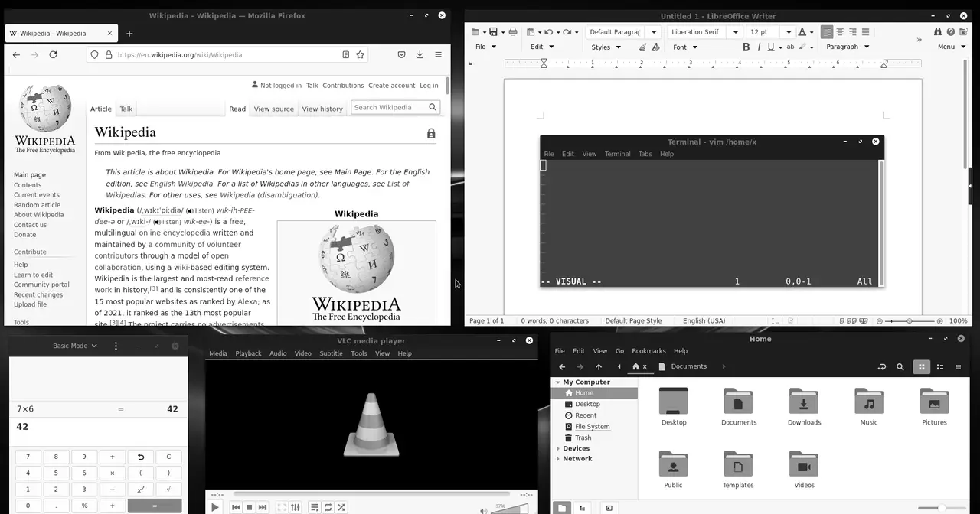Viewport: 980px width, 514px height.
Task: Click the VLC playback seek bar
Action: click(371, 494)
